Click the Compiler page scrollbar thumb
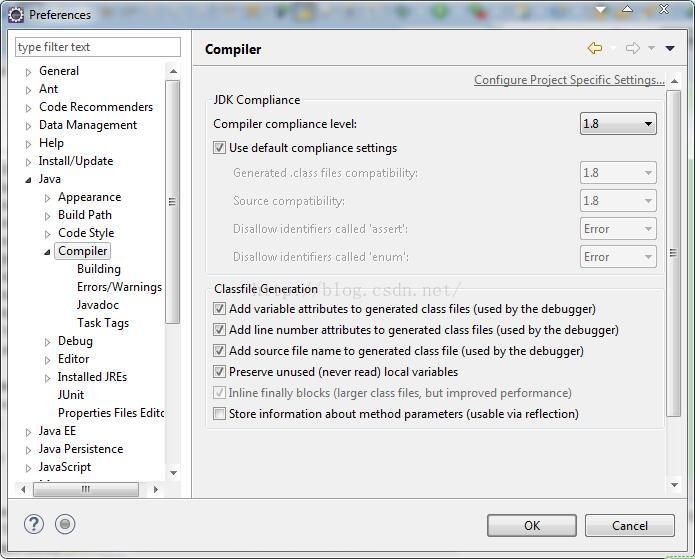Screen dimensions: 695x559 tap(674, 253)
